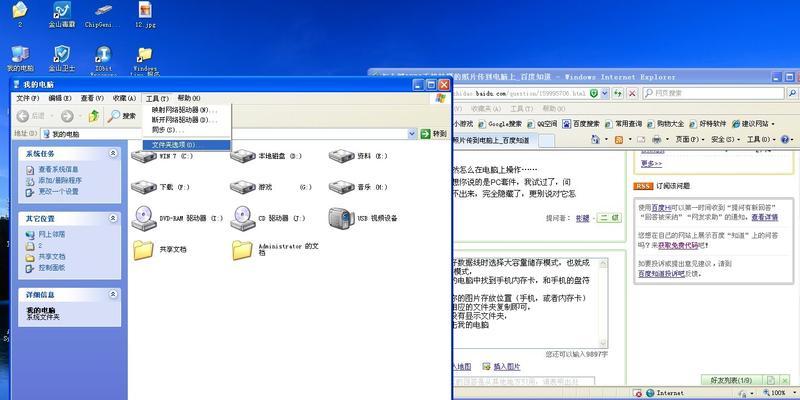Choose 映射网络驱动器(N)... from Tools menu

(186, 110)
